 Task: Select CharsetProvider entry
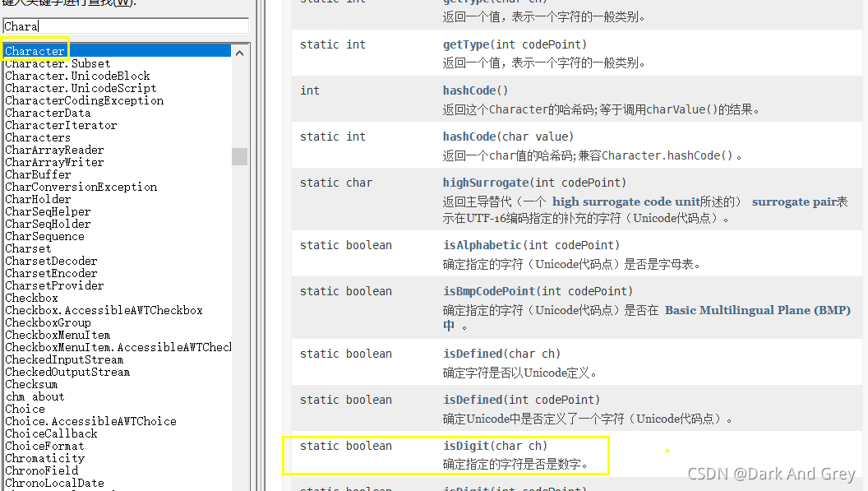click(54, 285)
